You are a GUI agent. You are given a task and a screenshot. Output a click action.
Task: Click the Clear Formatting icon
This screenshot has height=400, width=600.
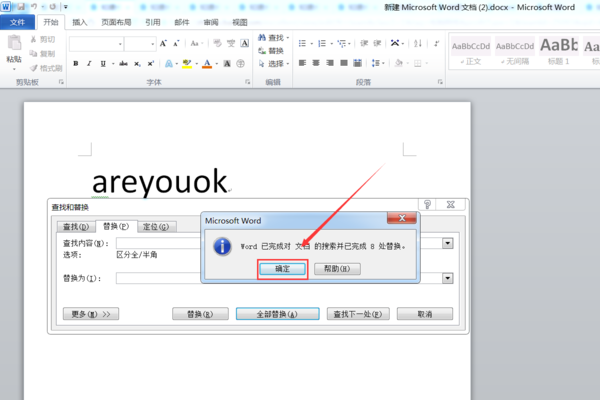click(x=217, y=43)
